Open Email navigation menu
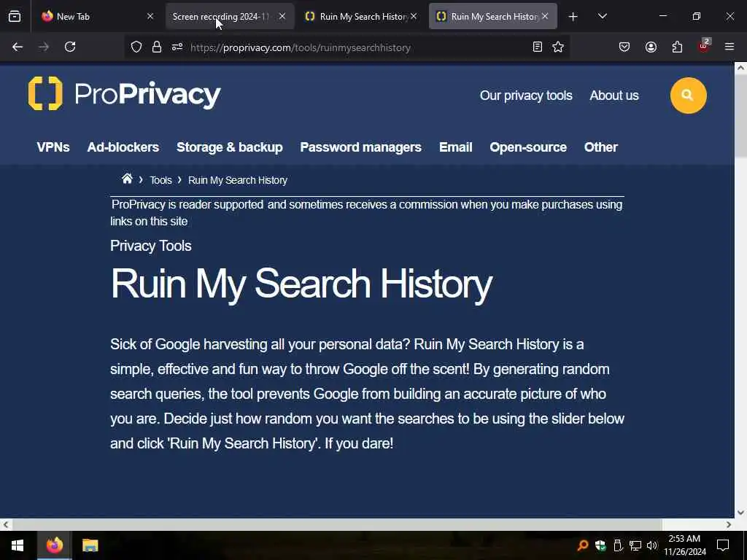This screenshot has height=560, width=747. tap(455, 147)
